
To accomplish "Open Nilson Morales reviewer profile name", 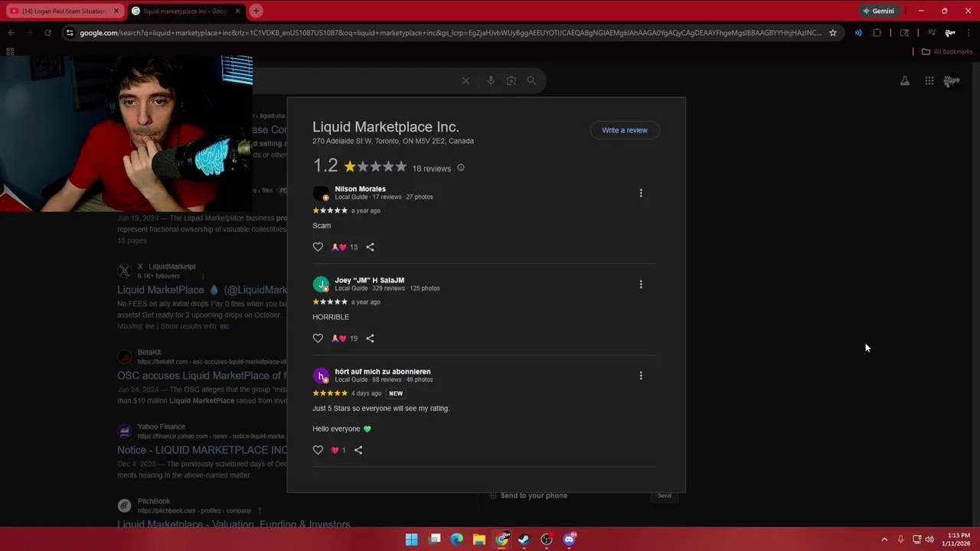I will tap(360, 189).
